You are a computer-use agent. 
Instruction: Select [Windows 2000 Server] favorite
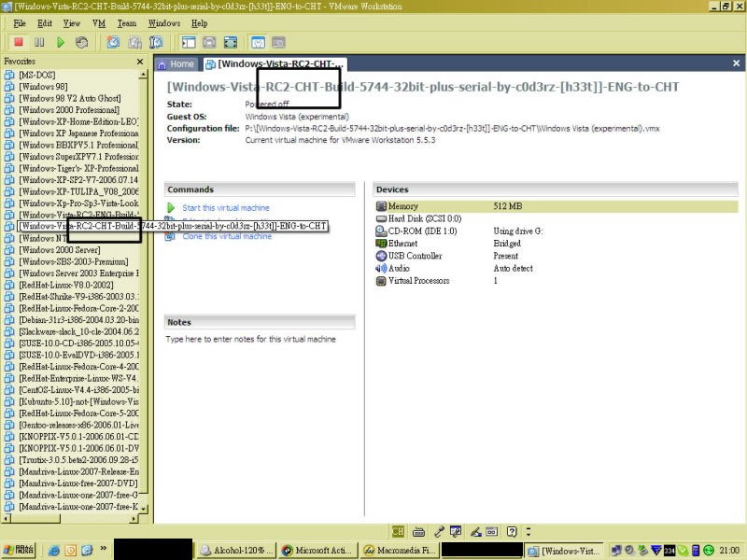point(60,250)
